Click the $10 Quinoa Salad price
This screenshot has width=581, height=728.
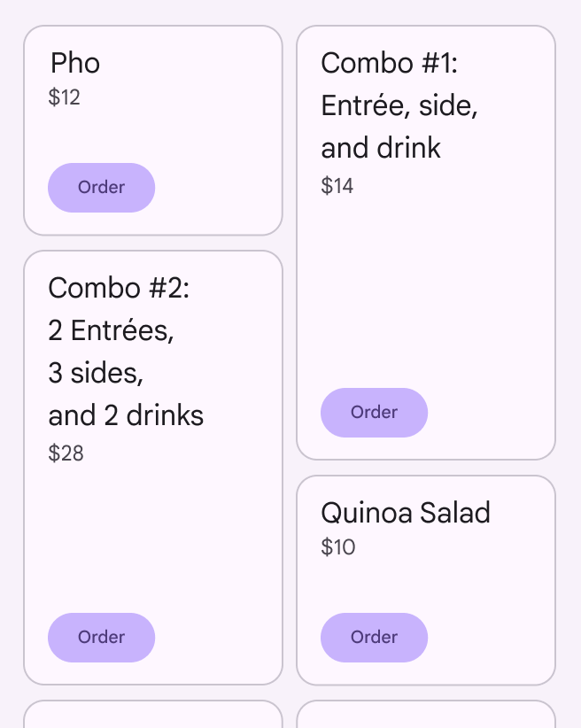(338, 547)
